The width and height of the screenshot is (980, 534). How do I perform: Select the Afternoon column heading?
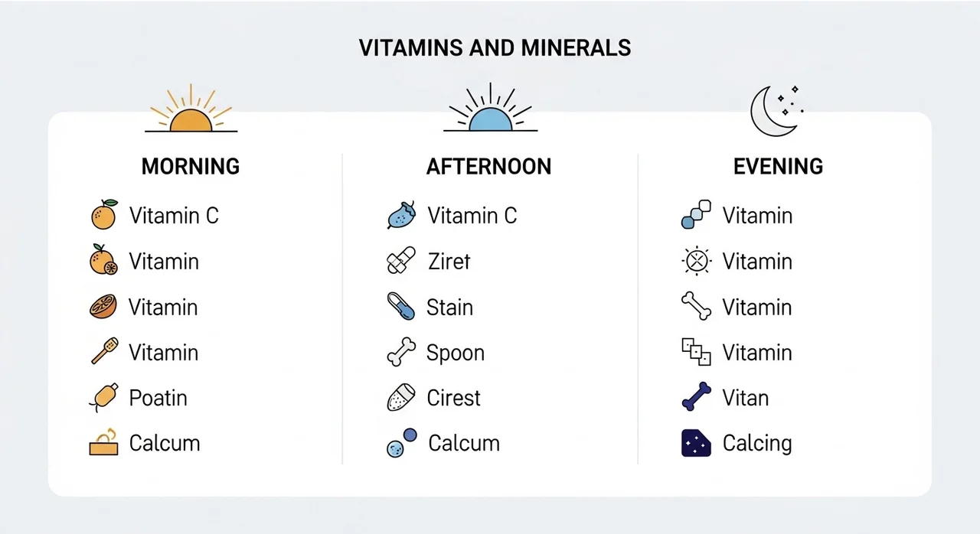(488, 166)
